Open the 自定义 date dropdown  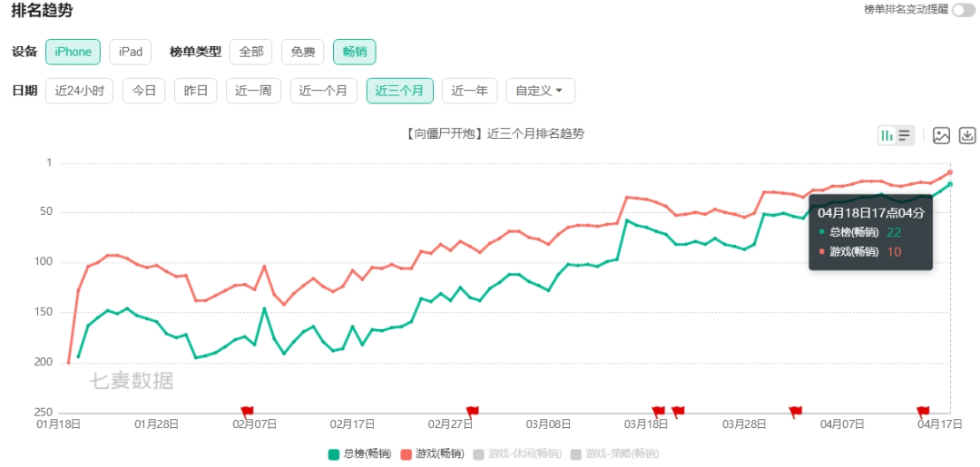point(540,91)
